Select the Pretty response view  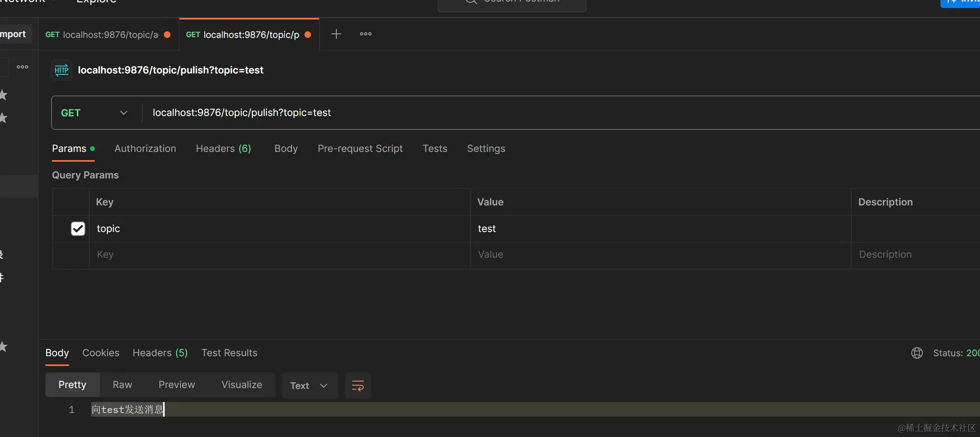tap(73, 385)
